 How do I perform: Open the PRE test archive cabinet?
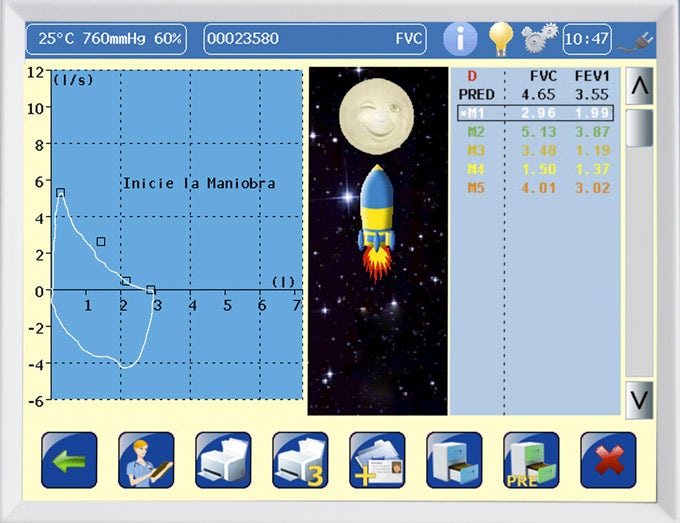(x=531, y=460)
